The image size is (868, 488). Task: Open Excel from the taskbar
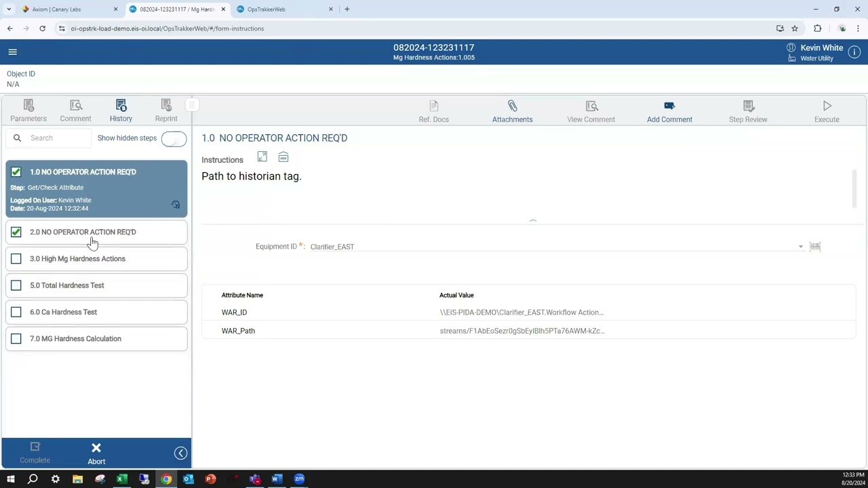[121, 479]
